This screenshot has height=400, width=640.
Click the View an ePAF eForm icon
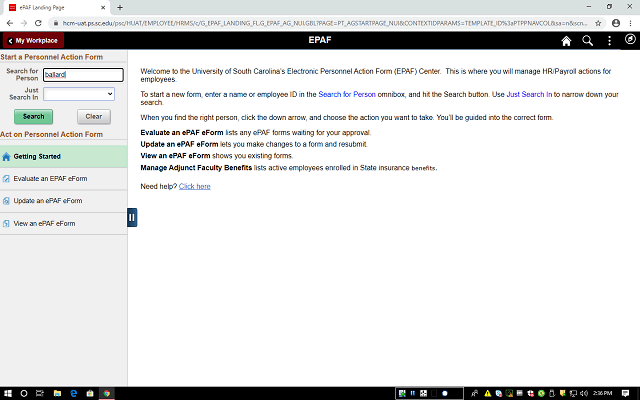point(6,224)
